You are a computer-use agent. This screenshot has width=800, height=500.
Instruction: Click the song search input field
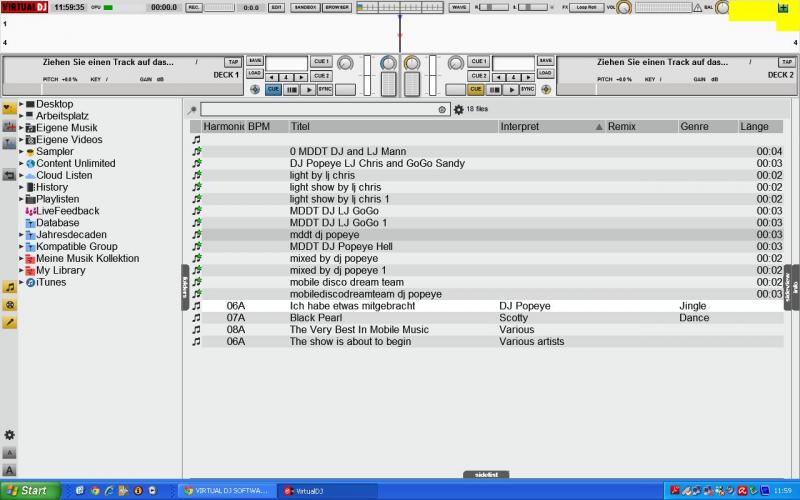tap(320, 109)
